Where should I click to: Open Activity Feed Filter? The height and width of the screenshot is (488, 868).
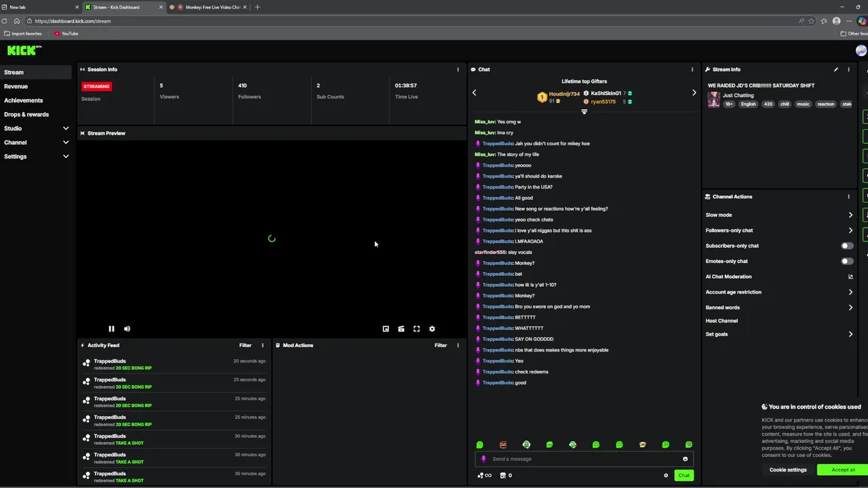pos(245,345)
